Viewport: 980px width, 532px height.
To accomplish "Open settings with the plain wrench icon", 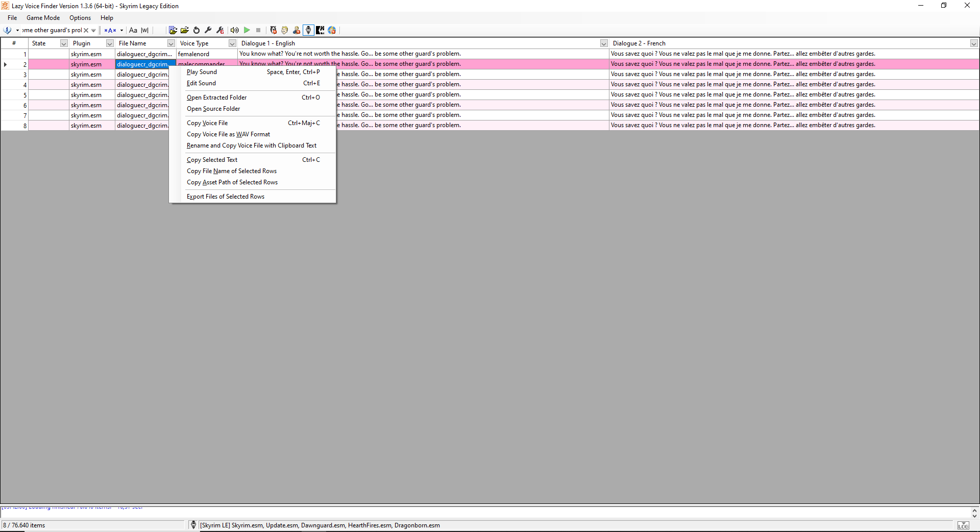I will click(208, 30).
